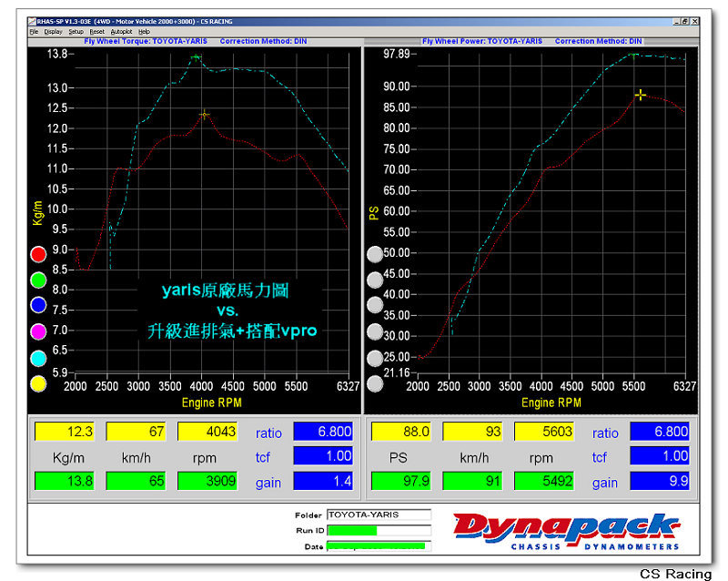
Task: Click the application icon in the title bar
Action: pyautogui.click(x=32, y=21)
